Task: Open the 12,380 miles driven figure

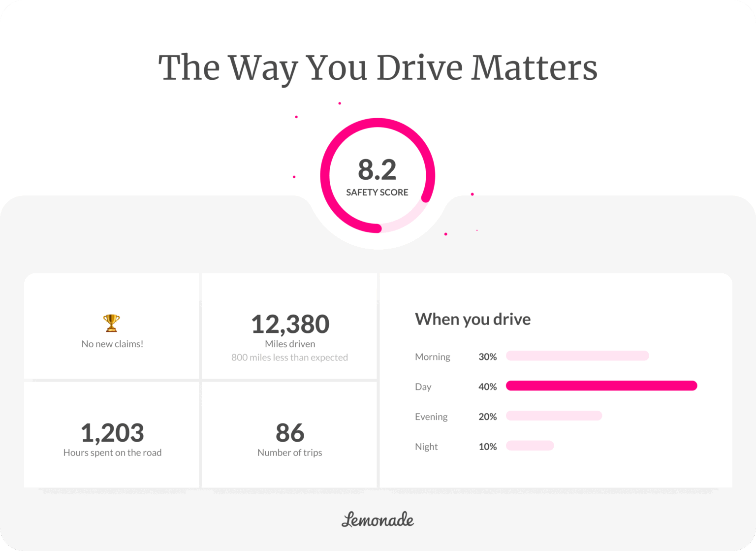Action: [x=290, y=324]
